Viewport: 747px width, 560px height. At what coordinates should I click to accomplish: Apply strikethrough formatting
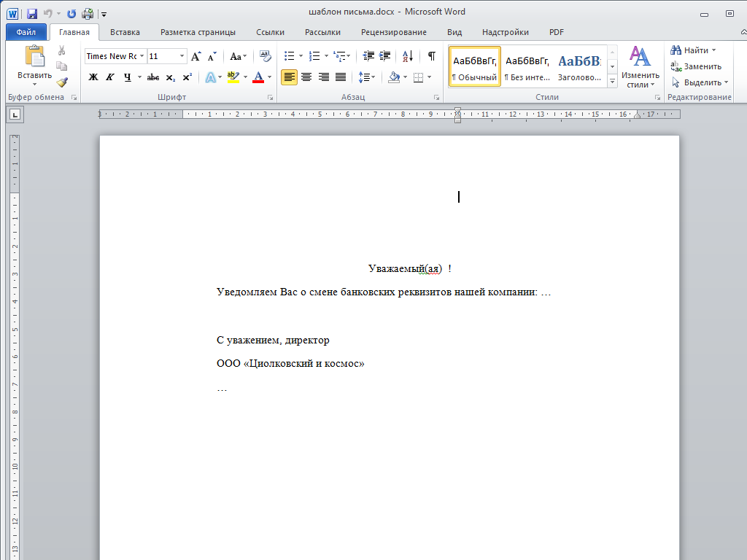153,77
